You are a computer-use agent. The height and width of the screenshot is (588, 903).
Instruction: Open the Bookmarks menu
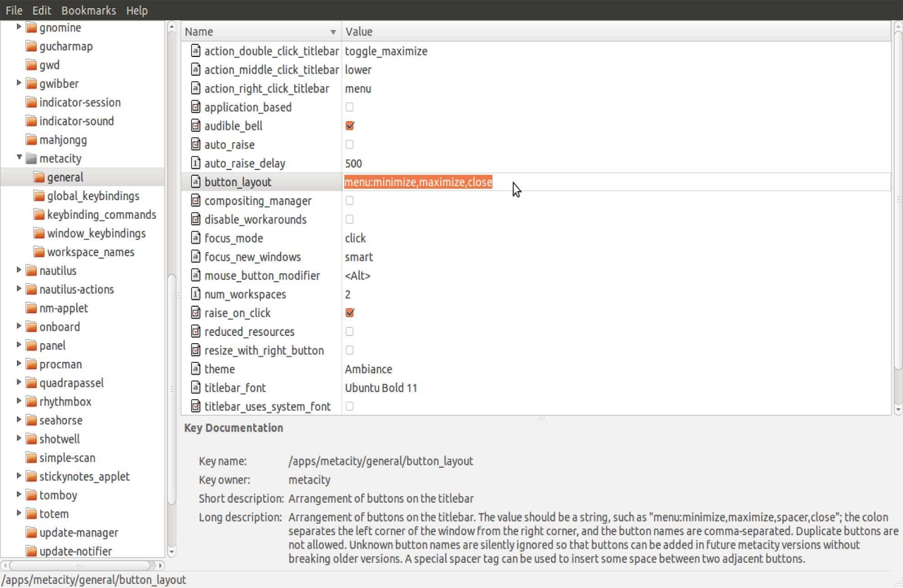click(88, 10)
